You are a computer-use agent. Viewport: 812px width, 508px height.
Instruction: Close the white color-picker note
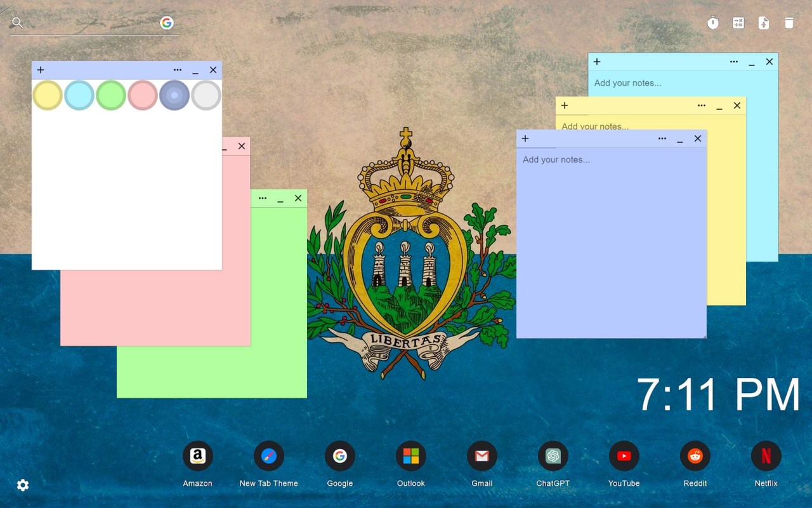click(x=213, y=70)
